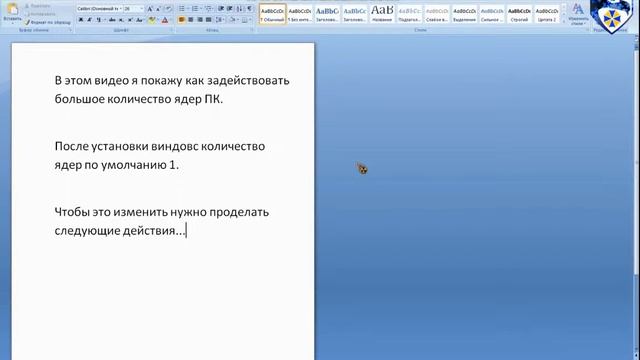Apply the Цитата 2 quote style
Viewport: 640px width, 360px height.
coord(547,14)
